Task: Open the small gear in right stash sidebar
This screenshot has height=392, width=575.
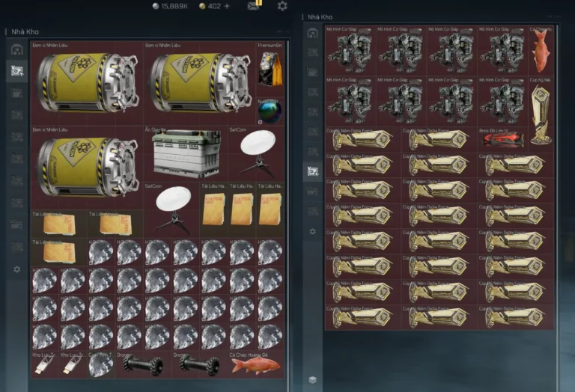Action: pyautogui.click(x=313, y=232)
